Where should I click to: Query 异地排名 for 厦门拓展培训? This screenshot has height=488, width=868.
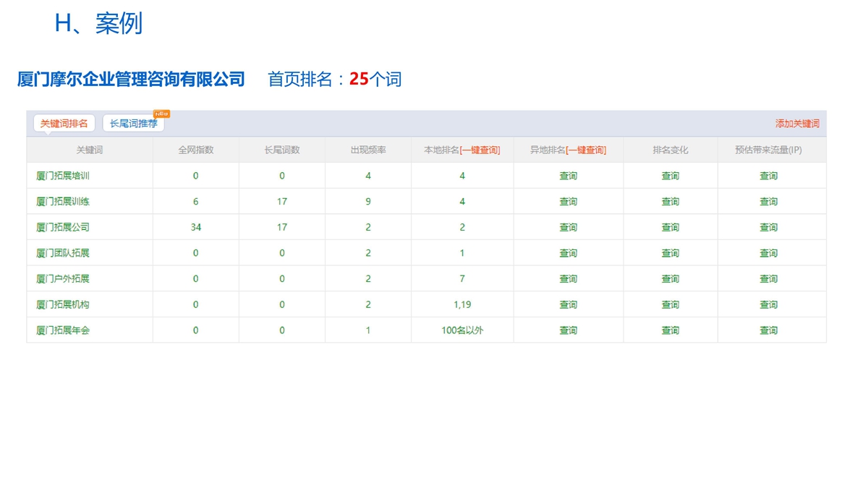click(x=569, y=176)
